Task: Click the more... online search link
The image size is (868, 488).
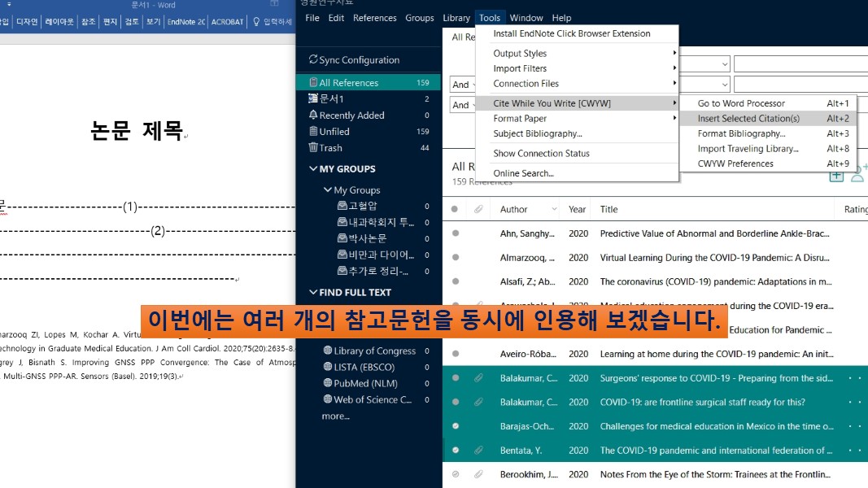Action: click(335, 416)
